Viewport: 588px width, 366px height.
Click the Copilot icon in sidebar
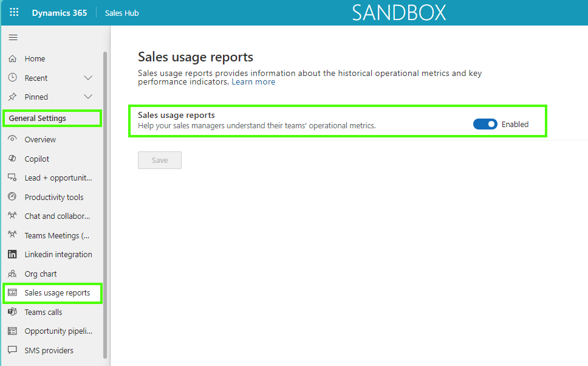click(x=12, y=159)
